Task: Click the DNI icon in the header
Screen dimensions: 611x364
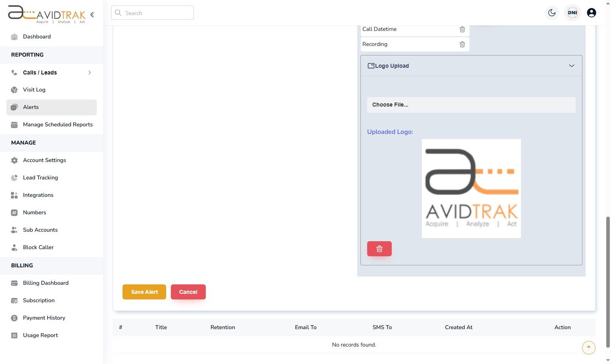Action: pyautogui.click(x=573, y=13)
